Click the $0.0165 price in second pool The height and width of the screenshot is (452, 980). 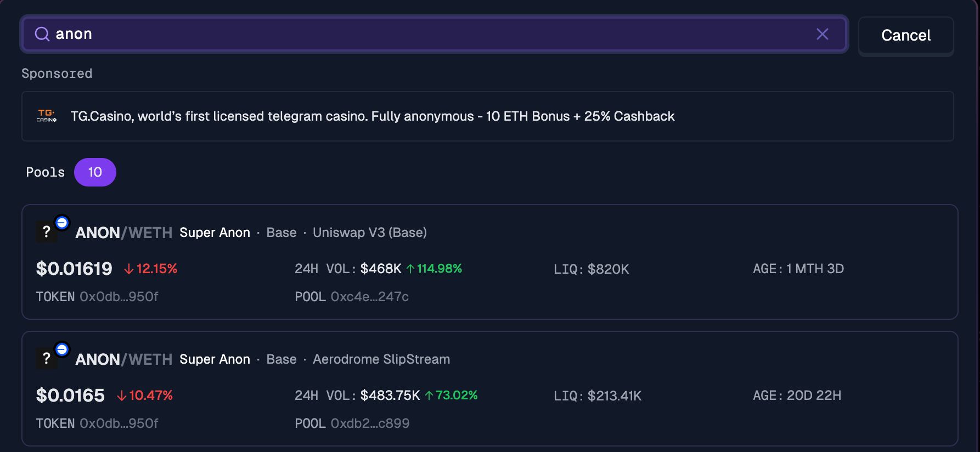70,395
